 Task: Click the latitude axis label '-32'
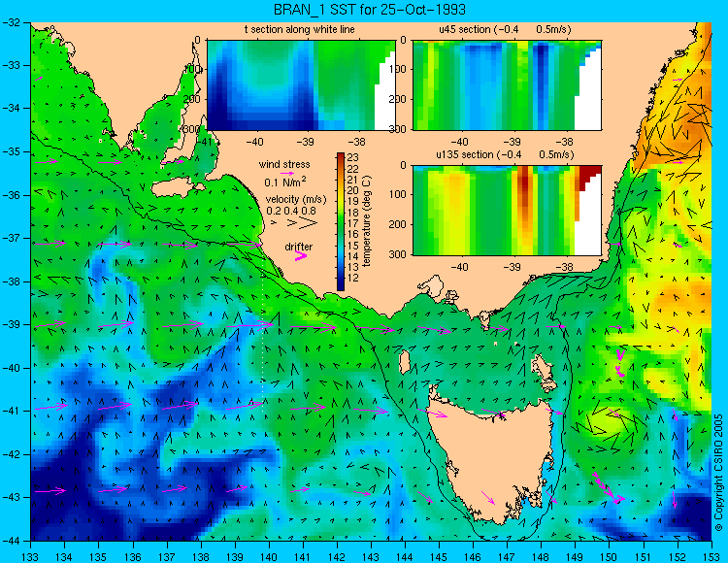tap(11, 22)
